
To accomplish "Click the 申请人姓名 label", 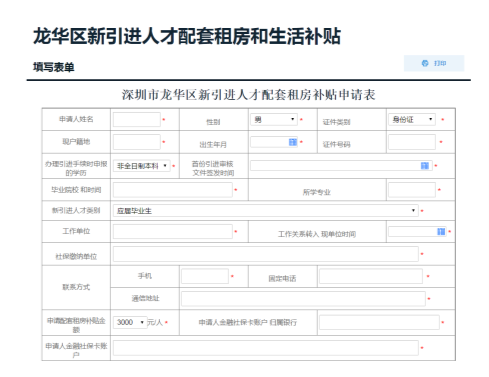I will click(x=76, y=119).
